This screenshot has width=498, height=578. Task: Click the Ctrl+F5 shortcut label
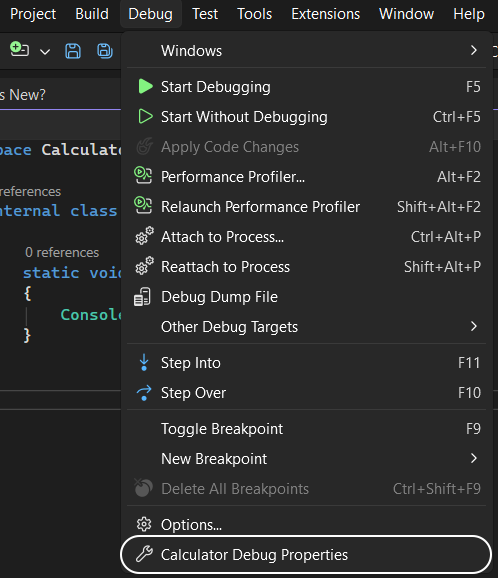pyautogui.click(x=457, y=117)
